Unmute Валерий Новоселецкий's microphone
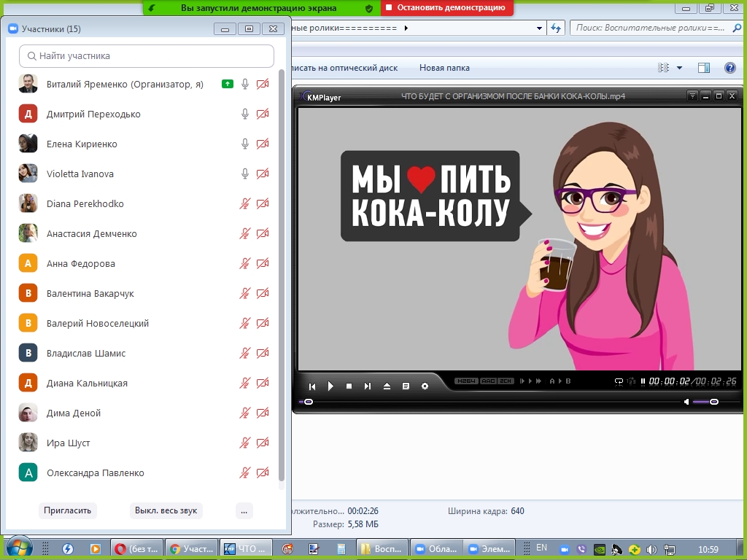The height and width of the screenshot is (560, 747). click(x=245, y=323)
